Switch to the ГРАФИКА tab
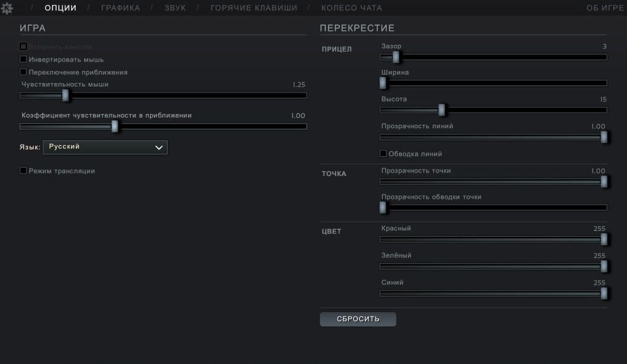 click(x=121, y=8)
